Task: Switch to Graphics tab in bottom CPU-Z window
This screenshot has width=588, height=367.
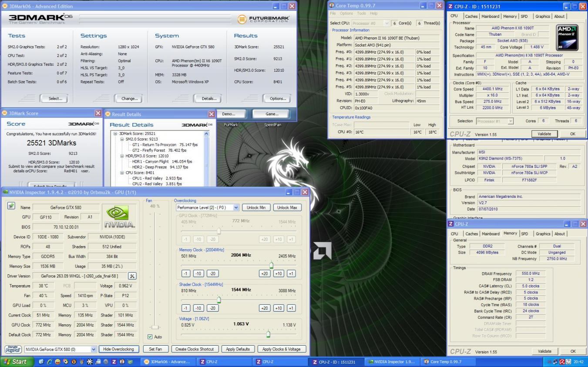Action: click(x=543, y=234)
